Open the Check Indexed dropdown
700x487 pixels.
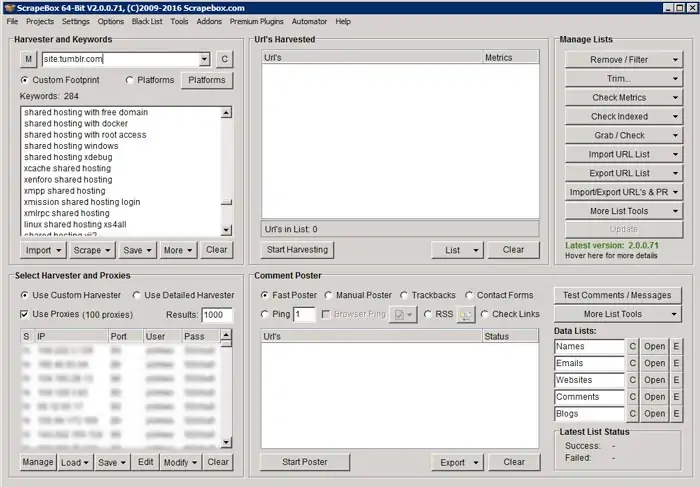pos(624,117)
